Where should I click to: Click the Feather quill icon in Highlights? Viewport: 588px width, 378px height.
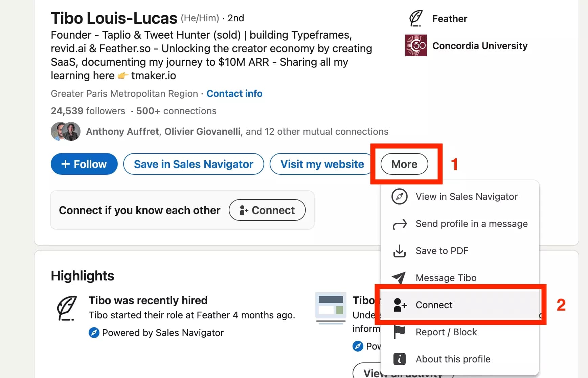[x=66, y=308]
